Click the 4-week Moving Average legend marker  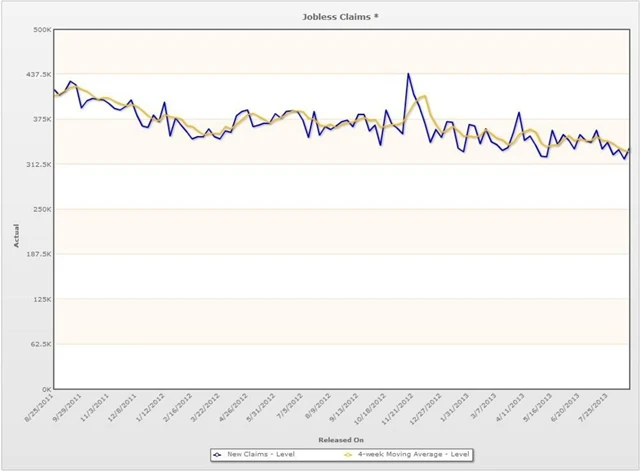(x=348, y=454)
